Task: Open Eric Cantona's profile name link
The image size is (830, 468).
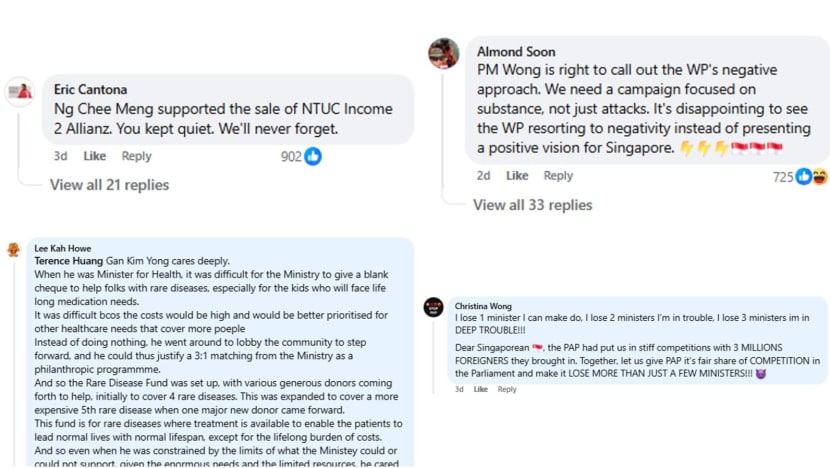Action: pyautogui.click(x=90, y=89)
